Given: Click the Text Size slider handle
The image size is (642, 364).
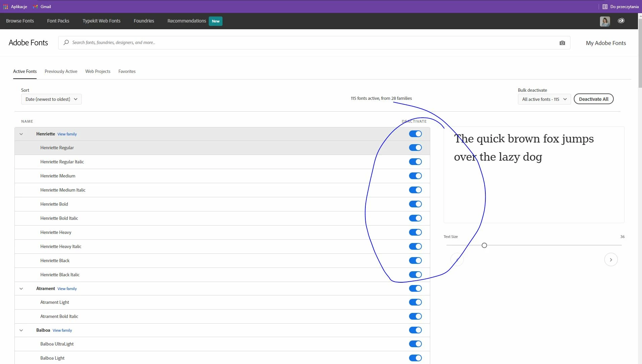Looking at the screenshot, I should (x=484, y=245).
